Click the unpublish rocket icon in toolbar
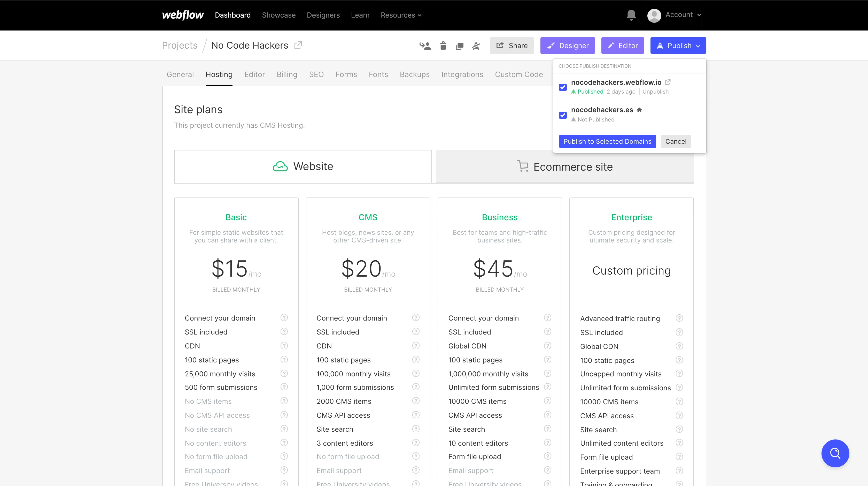The height and width of the screenshot is (486, 868). click(476, 45)
